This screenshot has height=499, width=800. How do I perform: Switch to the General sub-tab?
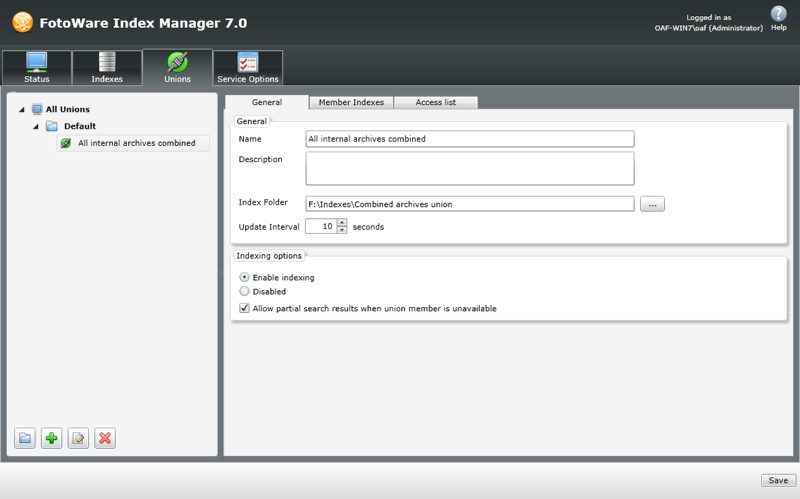point(267,102)
